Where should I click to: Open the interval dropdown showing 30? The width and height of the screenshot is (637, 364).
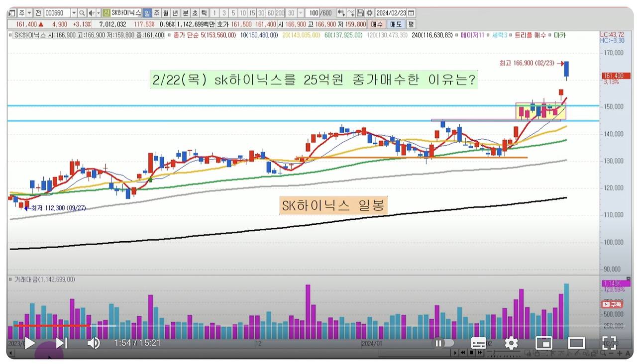[301, 13]
